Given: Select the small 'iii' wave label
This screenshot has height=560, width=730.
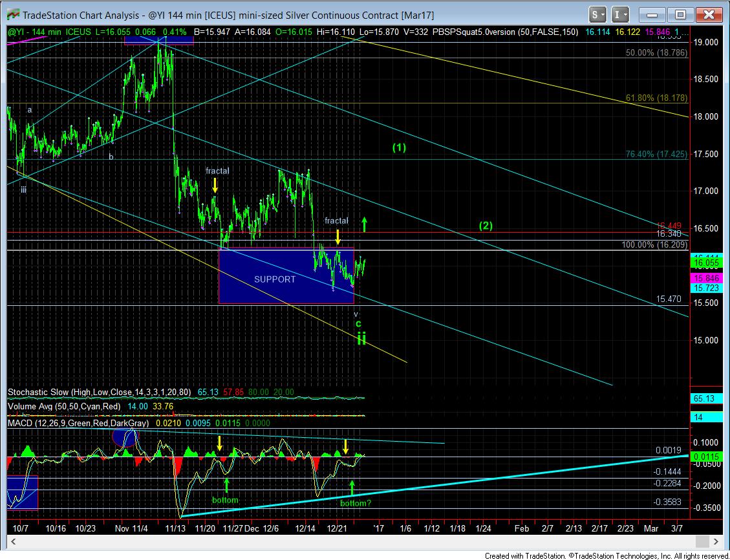Looking at the screenshot, I should coord(23,189).
